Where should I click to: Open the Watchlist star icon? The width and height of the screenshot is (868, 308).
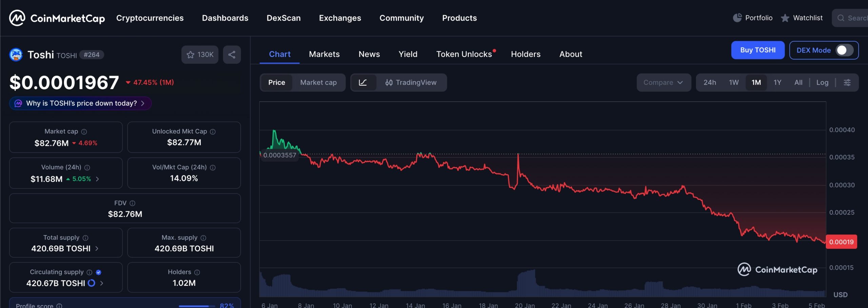click(785, 18)
